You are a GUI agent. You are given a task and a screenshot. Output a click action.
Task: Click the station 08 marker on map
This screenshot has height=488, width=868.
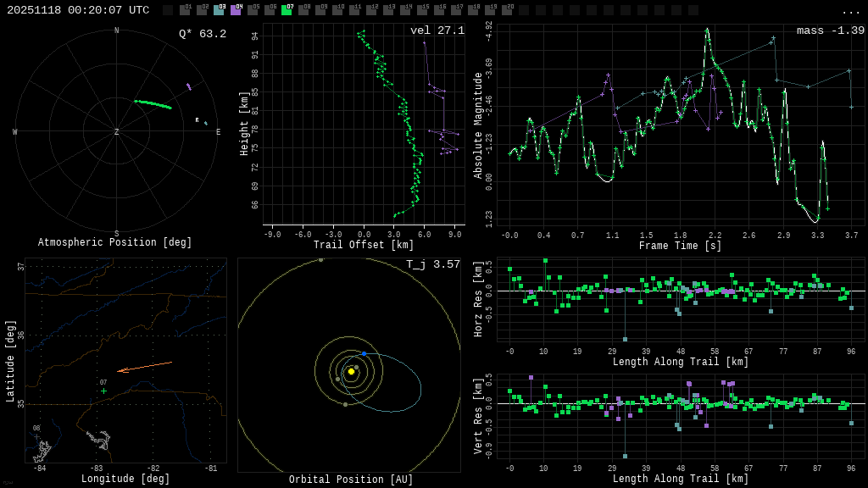pyautogui.click(x=36, y=436)
